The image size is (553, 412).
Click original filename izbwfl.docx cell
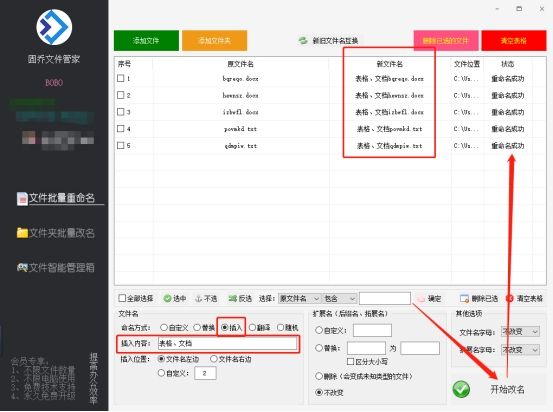point(240,112)
